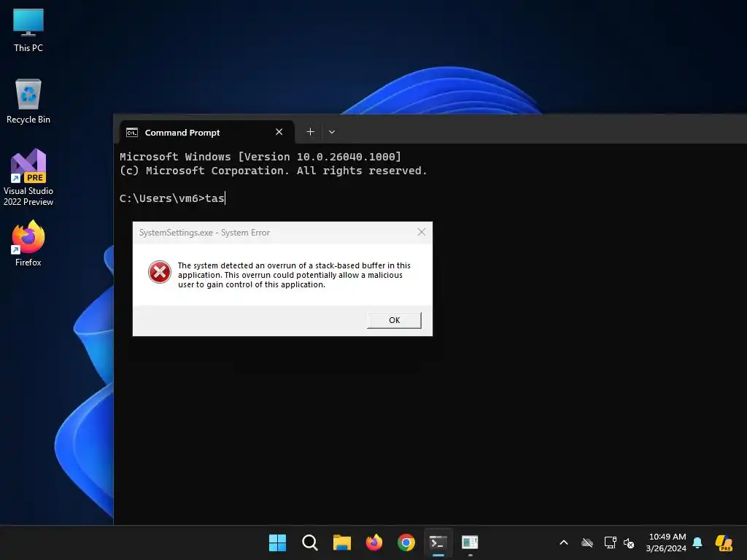Click OK in the System Error dialog

click(x=394, y=320)
